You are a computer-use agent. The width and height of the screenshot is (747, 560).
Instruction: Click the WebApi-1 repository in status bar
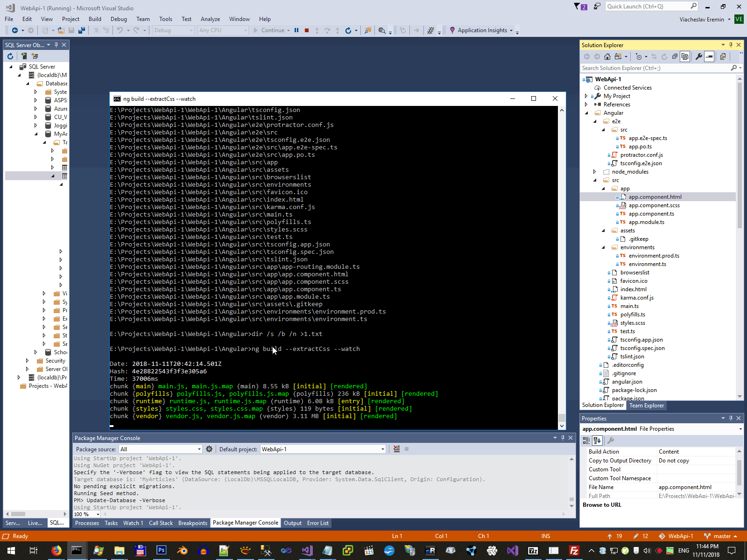click(676, 536)
